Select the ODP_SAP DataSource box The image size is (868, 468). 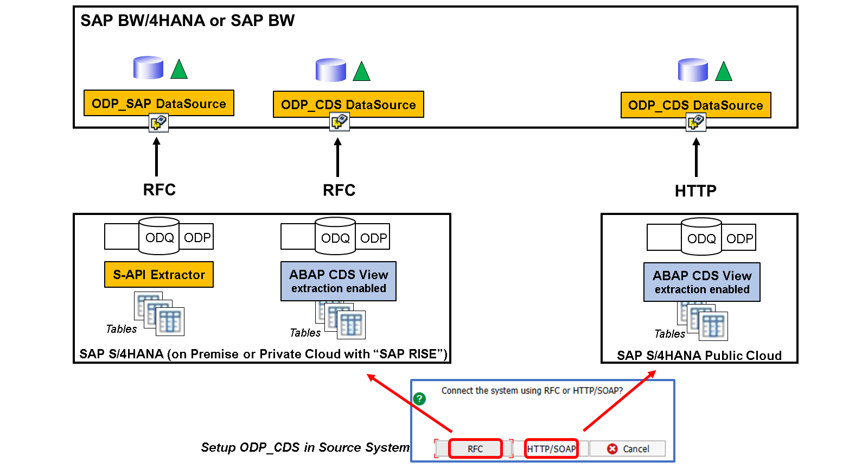(159, 103)
